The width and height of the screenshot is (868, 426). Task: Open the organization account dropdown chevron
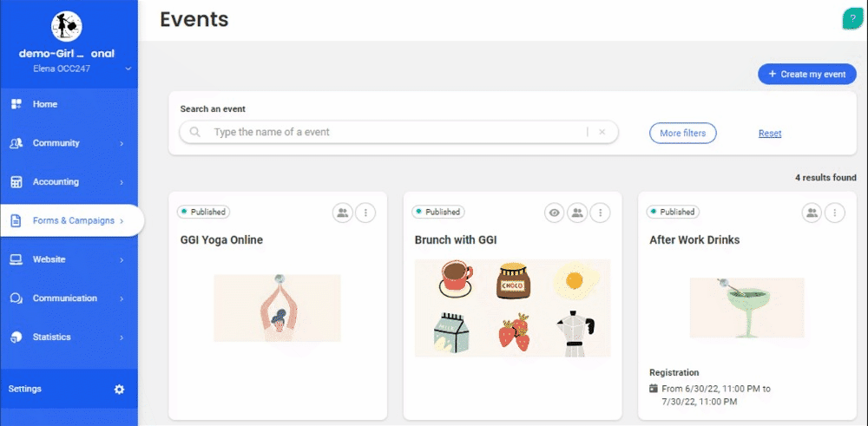pyautogui.click(x=128, y=69)
